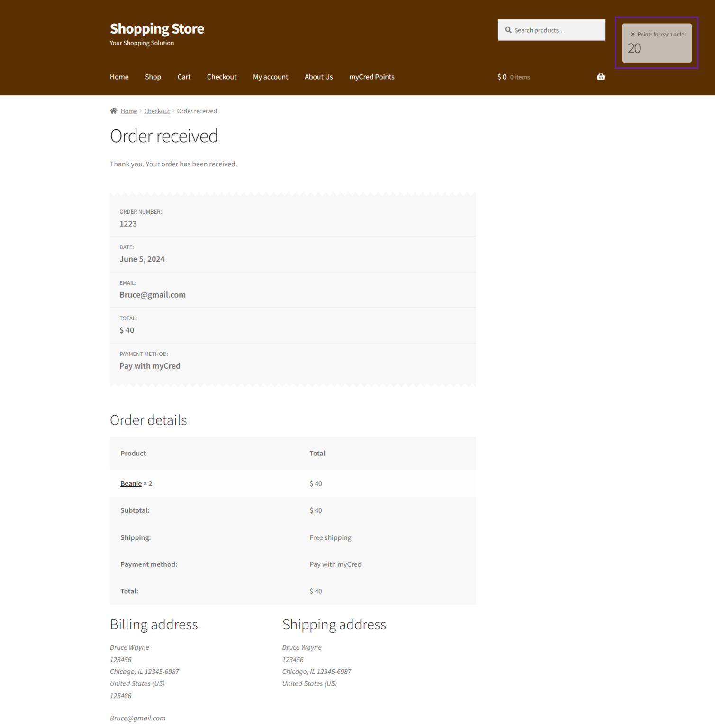
Task: Go to the Cart page from the navigation
Action: pos(184,77)
